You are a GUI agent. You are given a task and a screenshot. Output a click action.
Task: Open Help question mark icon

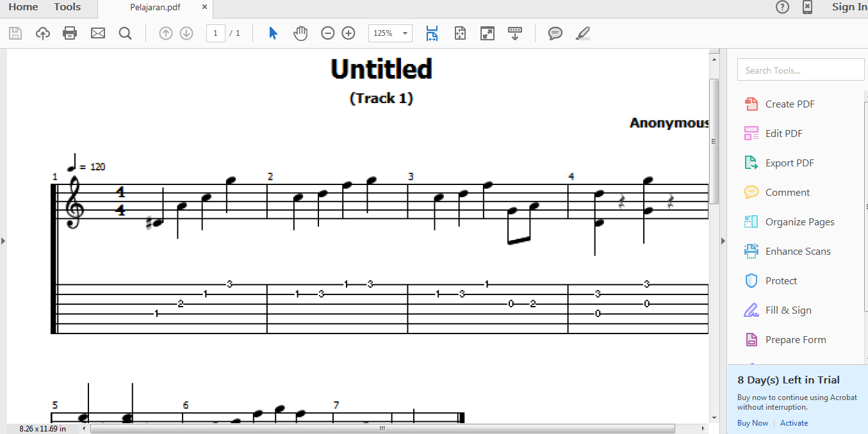[782, 7]
